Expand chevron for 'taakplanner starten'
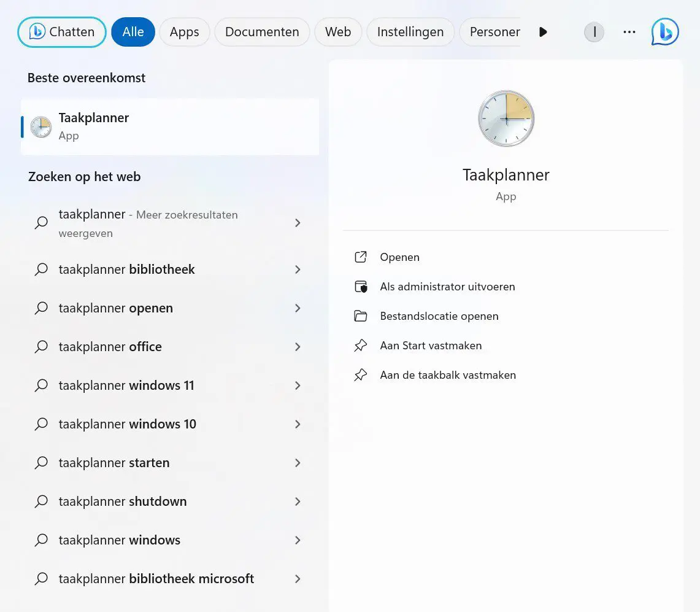Viewport: 700px width, 612px height. click(298, 463)
